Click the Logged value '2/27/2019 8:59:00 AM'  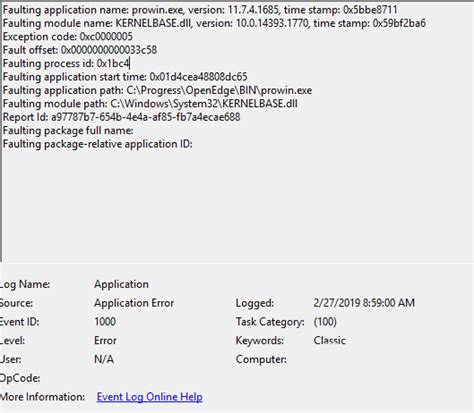[364, 303]
